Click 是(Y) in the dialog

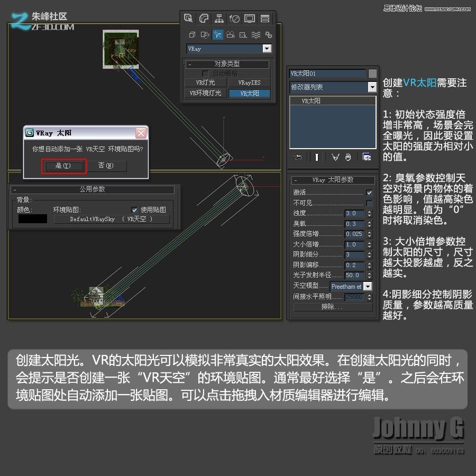(64, 166)
